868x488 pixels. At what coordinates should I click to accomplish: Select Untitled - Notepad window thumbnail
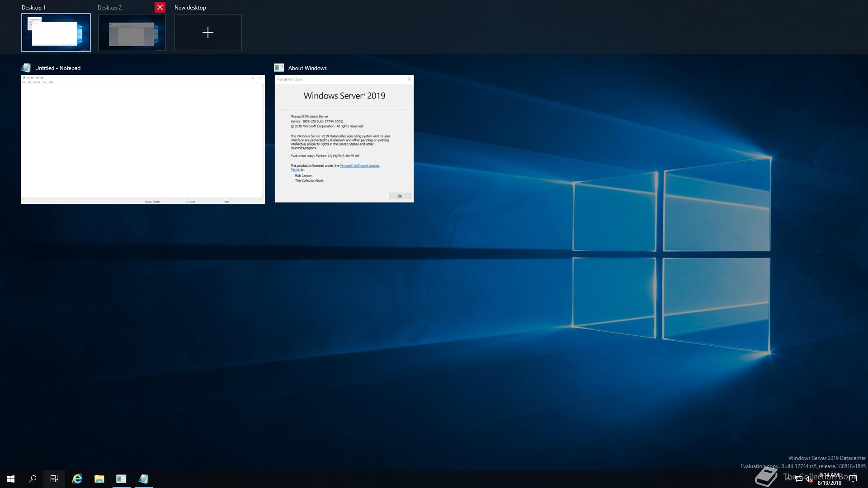pyautogui.click(x=143, y=139)
